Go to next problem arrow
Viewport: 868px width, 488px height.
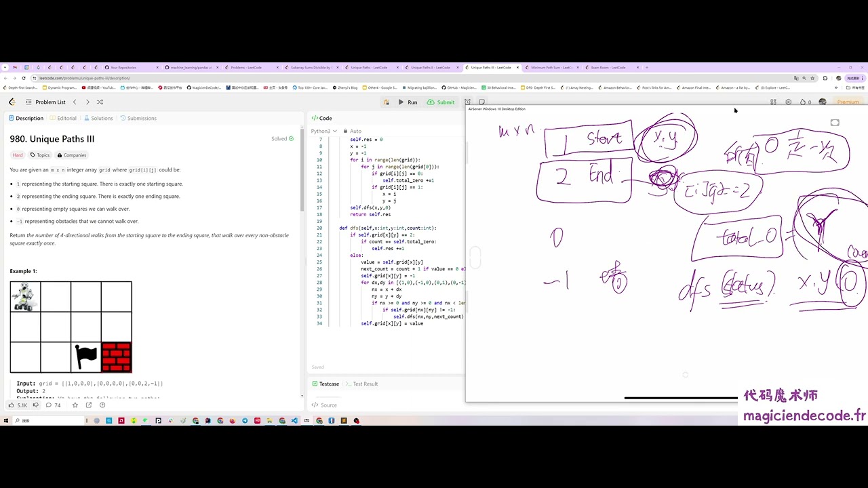click(x=87, y=102)
